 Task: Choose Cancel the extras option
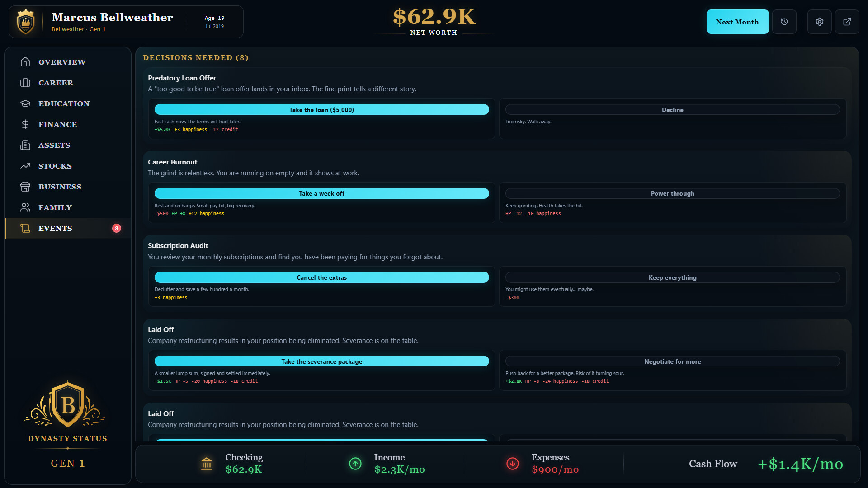(321, 277)
